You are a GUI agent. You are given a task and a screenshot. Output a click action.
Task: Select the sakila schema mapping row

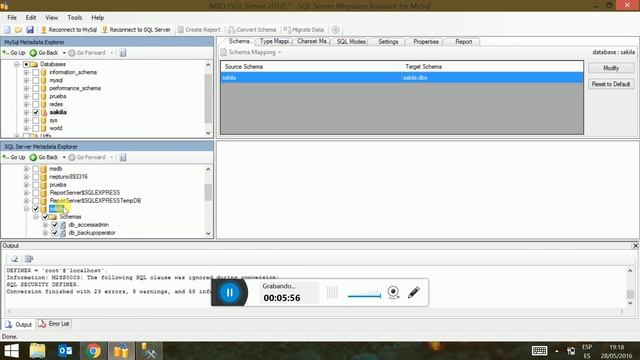pos(402,78)
